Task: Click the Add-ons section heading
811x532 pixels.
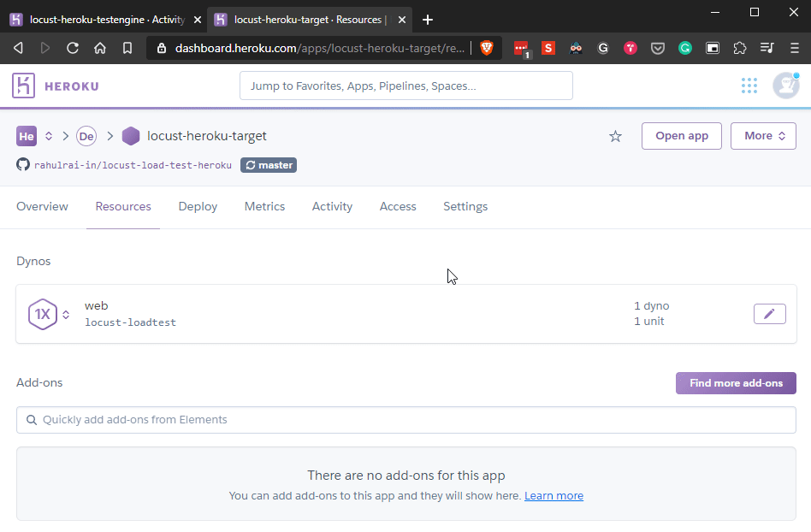Action: click(39, 382)
